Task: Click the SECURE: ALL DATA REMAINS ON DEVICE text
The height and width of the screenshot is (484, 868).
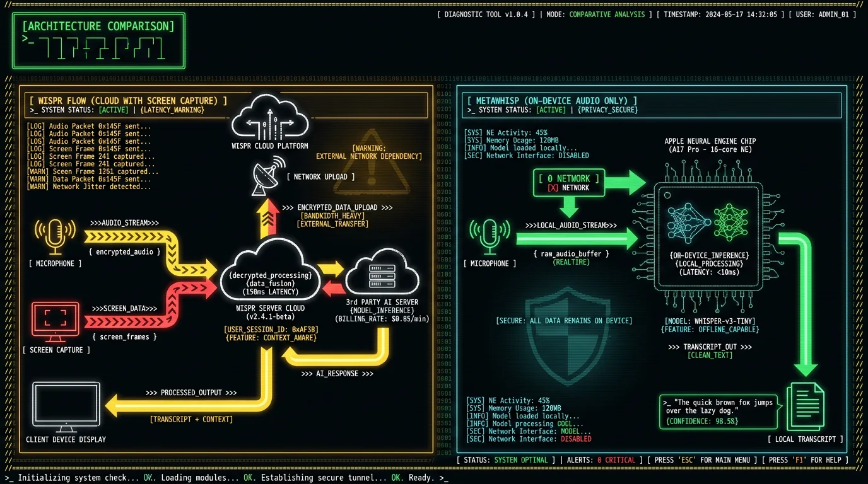Action: tap(563, 321)
